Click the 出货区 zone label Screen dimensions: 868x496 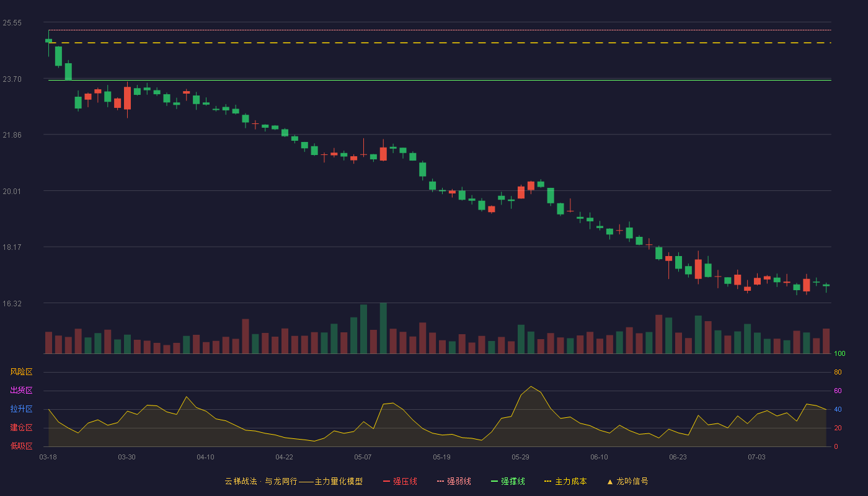click(x=21, y=391)
